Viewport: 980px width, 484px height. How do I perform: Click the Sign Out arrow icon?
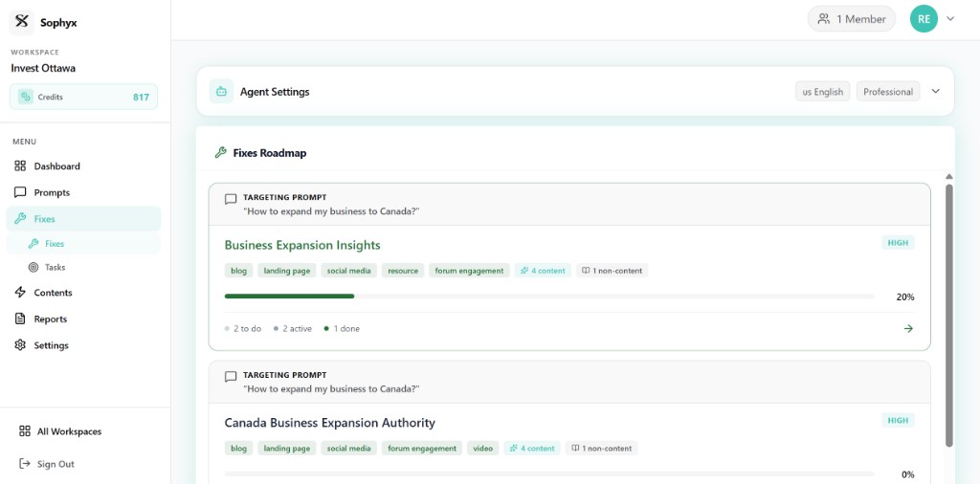click(24, 464)
